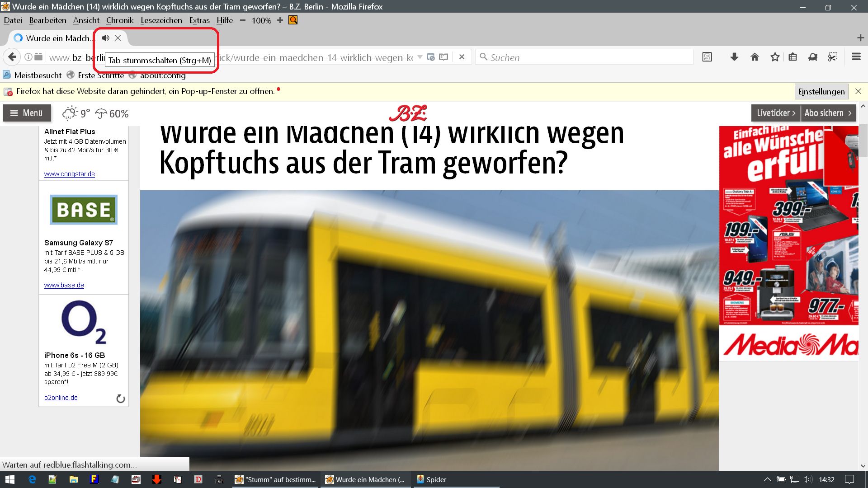Toggle Reader View book icon

tap(443, 57)
